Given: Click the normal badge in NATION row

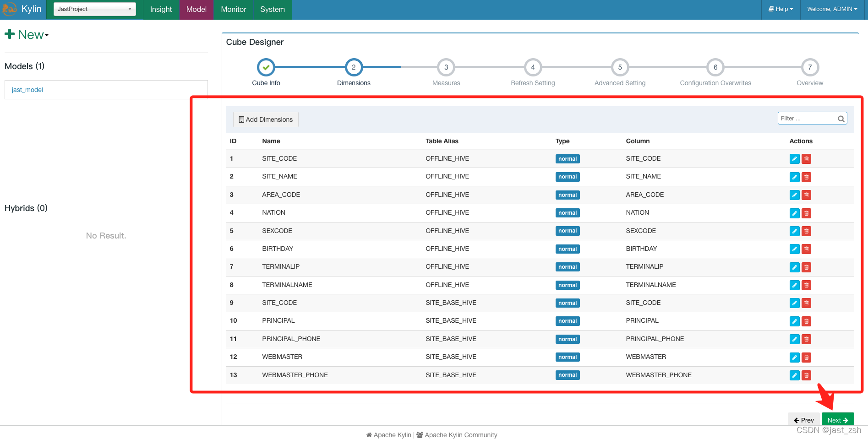Looking at the screenshot, I should tap(568, 213).
